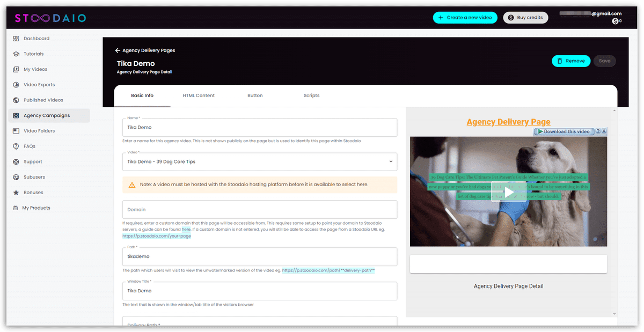
Task: Click the My Products bag icon
Action: click(16, 208)
